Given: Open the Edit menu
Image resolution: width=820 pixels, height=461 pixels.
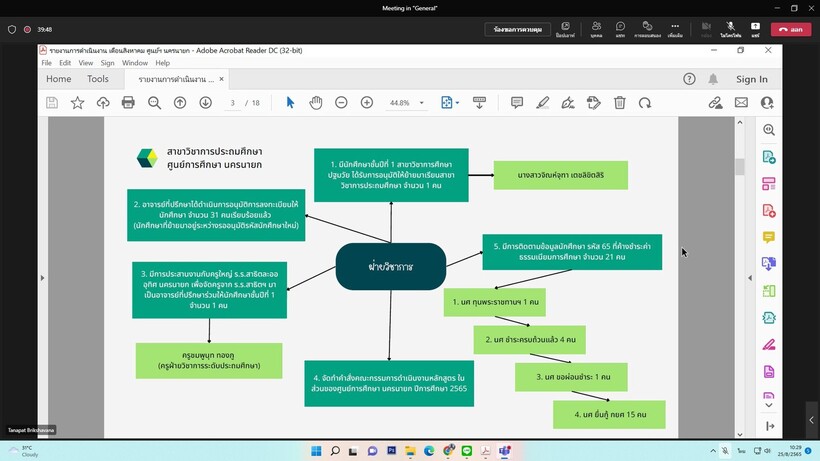Looking at the screenshot, I should click(x=64, y=62).
